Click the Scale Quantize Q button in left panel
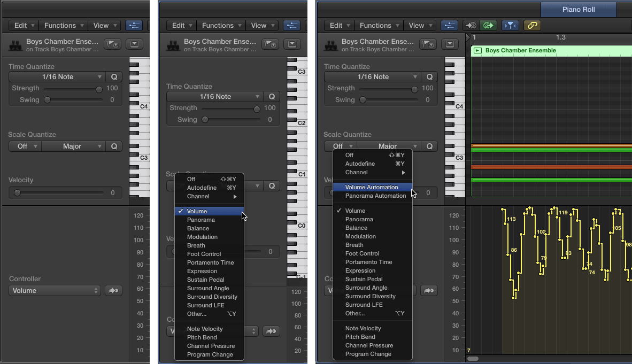Viewport: 632px width, 364px height. click(114, 146)
